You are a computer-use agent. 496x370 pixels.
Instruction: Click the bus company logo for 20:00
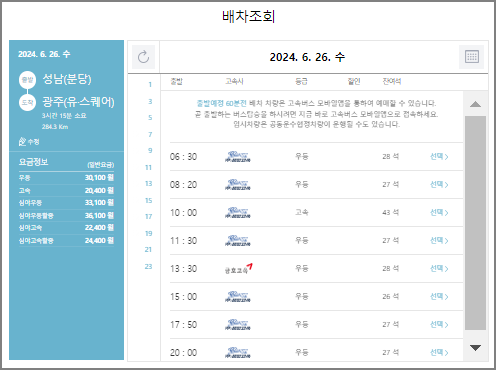[x=237, y=353]
